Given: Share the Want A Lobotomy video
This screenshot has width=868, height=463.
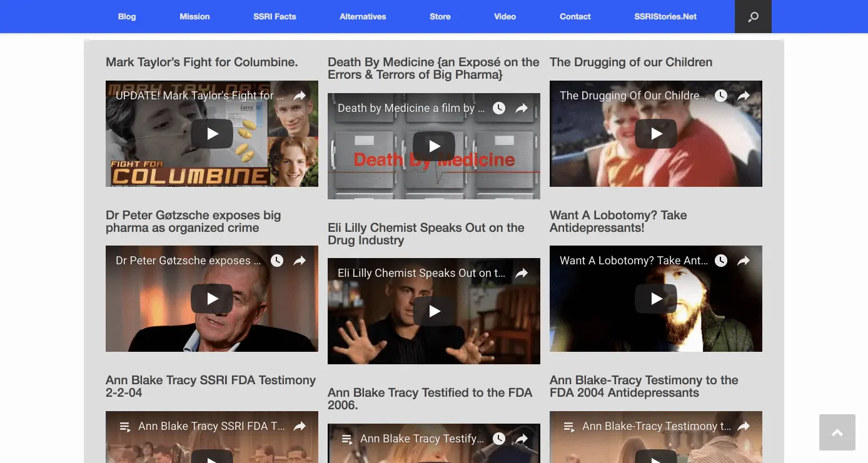Looking at the screenshot, I should [744, 261].
